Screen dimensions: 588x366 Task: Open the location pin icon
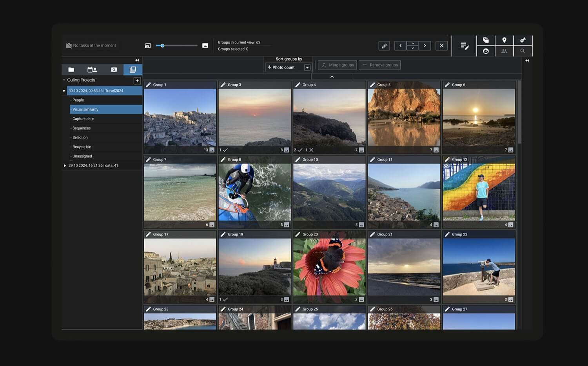[504, 40]
